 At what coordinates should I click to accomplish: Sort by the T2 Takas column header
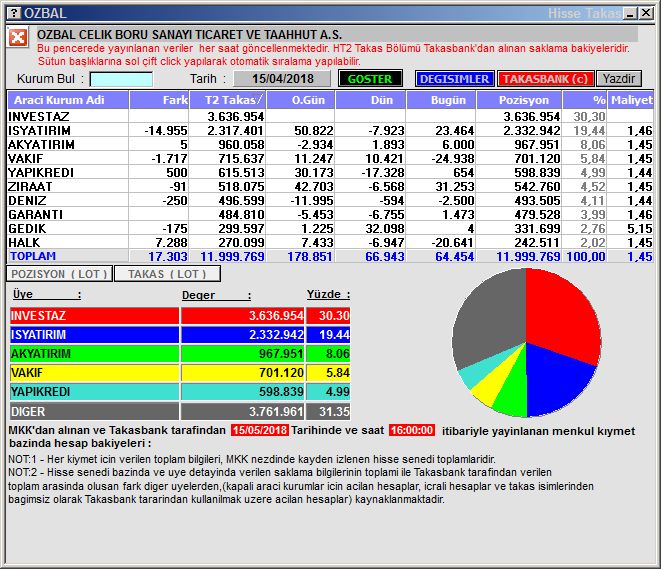(x=228, y=100)
